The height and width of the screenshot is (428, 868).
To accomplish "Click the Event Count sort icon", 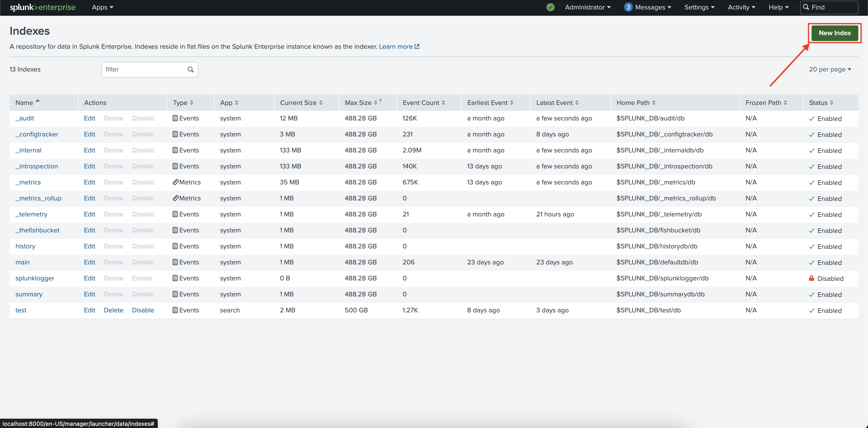I will (443, 103).
